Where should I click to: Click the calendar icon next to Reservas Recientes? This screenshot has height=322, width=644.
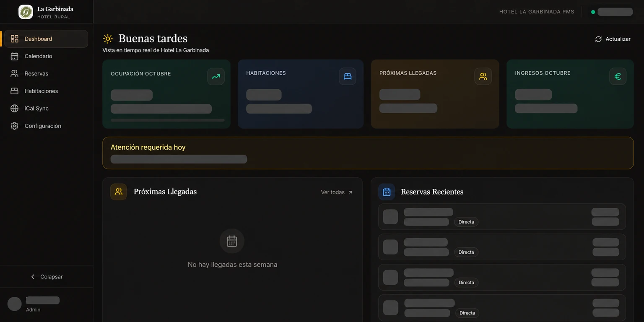tap(387, 192)
